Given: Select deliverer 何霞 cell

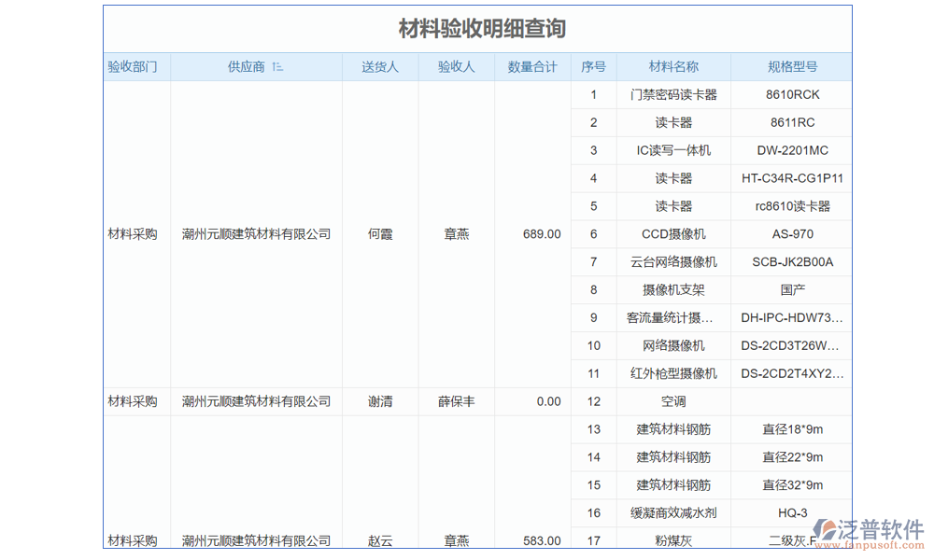Looking at the screenshot, I should (x=380, y=234).
